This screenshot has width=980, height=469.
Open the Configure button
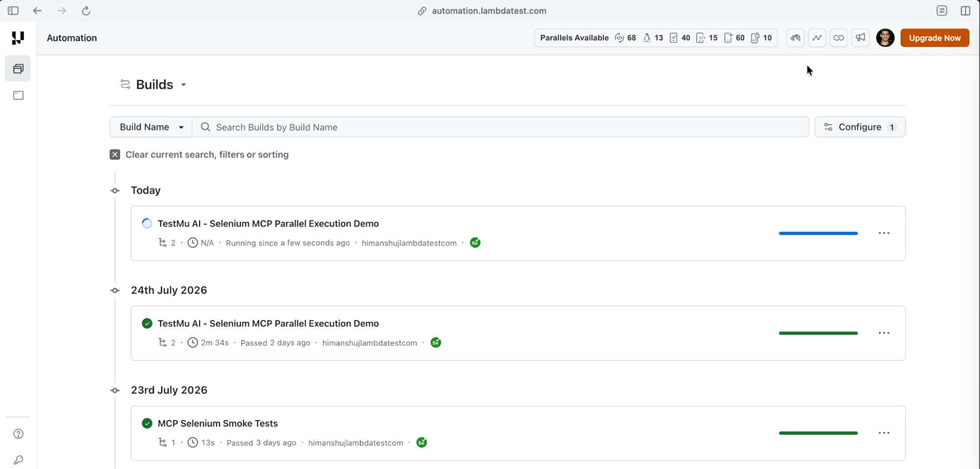click(x=859, y=127)
